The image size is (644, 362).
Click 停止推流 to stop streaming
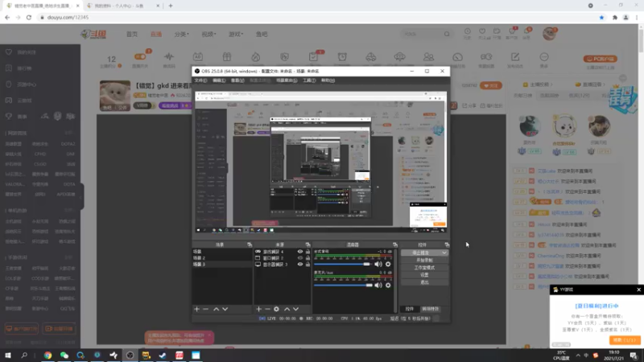tap(420, 253)
